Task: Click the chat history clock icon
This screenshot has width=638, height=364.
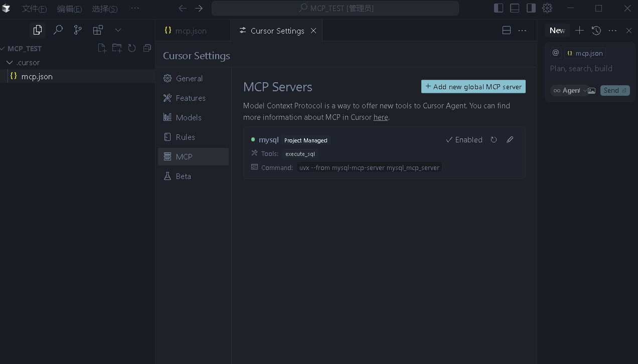Action: (x=596, y=31)
